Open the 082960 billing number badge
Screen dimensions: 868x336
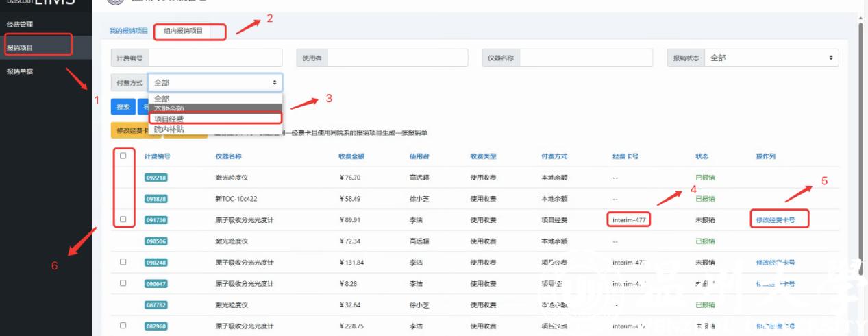click(x=156, y=326)
